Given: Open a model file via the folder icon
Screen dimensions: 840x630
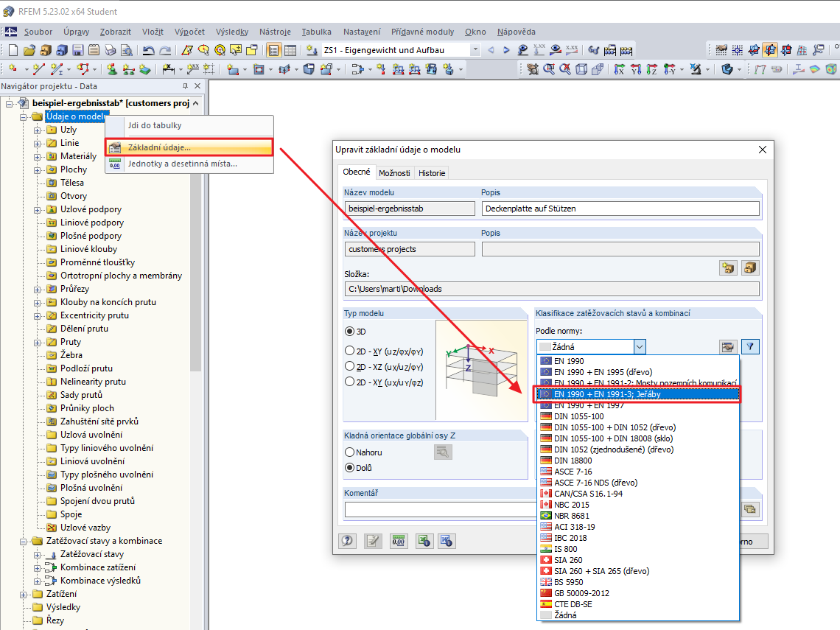Looking at the screenshot, I should (29, 50).
